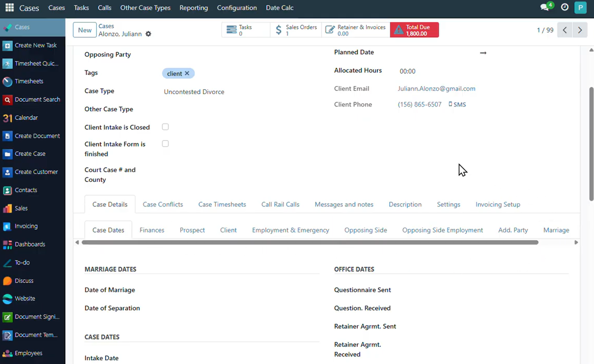
Task: Go to the next case record
Action: tap(580, 30)
